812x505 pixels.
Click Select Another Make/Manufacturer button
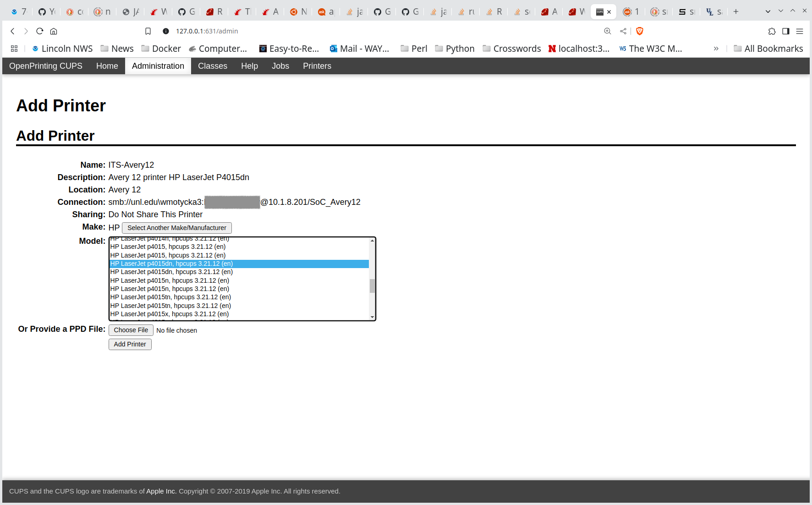coord(176,228)
